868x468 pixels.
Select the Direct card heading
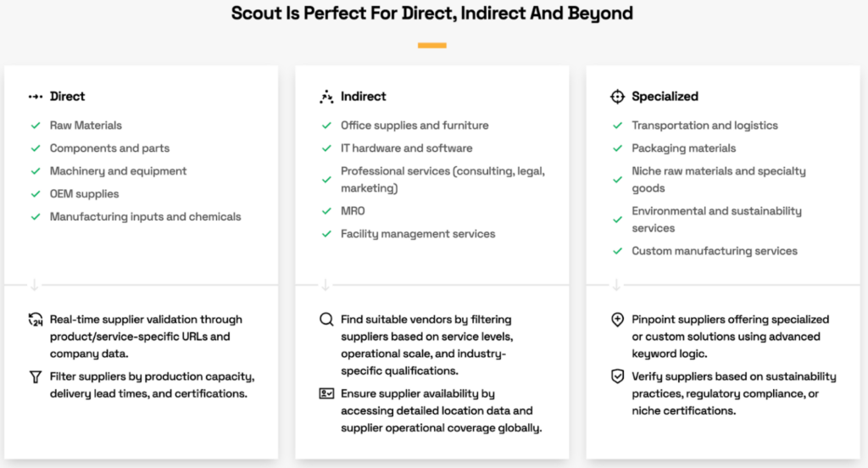point(67,97)
